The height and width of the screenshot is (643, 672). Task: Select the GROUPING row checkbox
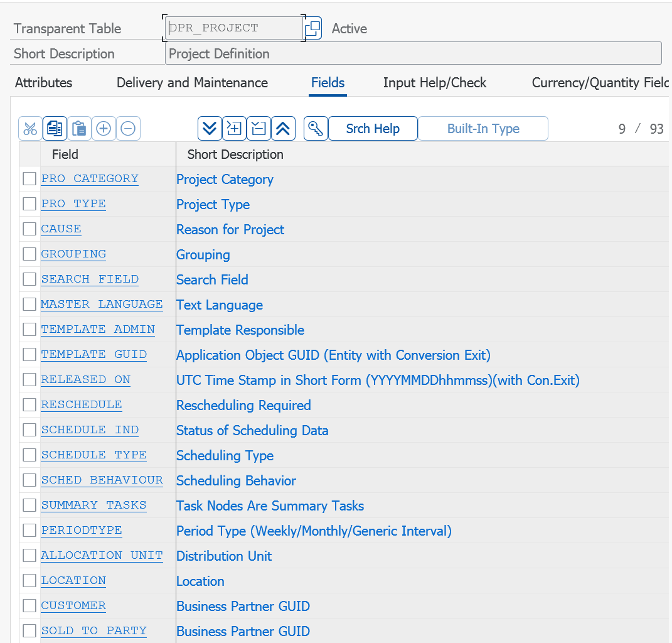pos(29,254)
